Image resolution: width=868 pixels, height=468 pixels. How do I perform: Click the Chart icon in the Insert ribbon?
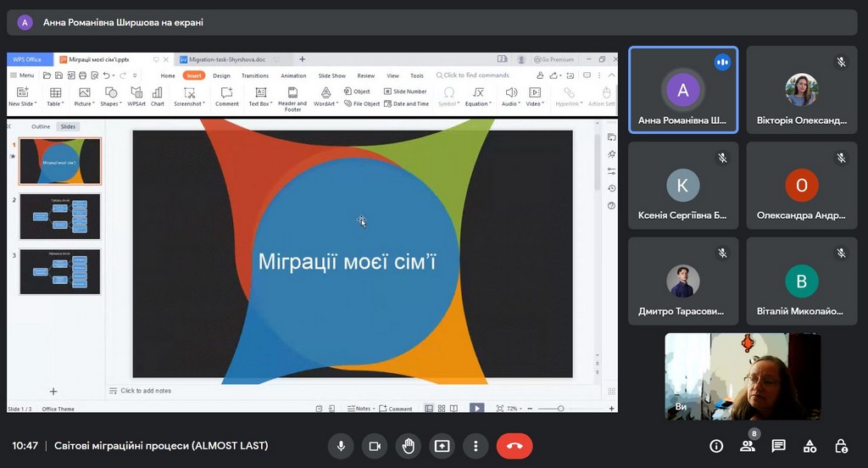tap(158, 92)
